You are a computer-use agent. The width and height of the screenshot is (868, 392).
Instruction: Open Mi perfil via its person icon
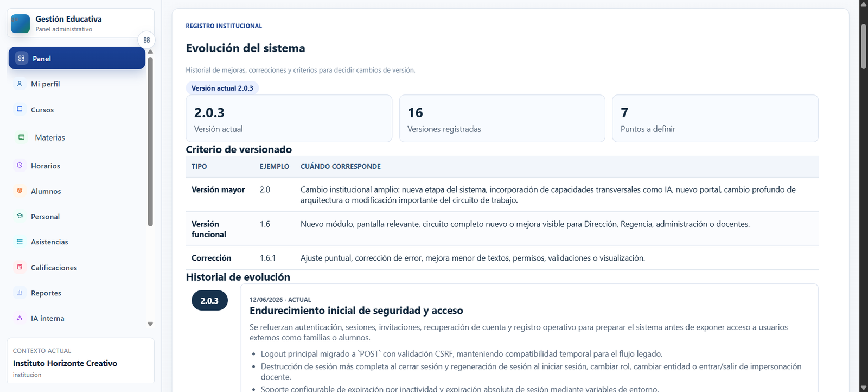[x=20, y=84]
